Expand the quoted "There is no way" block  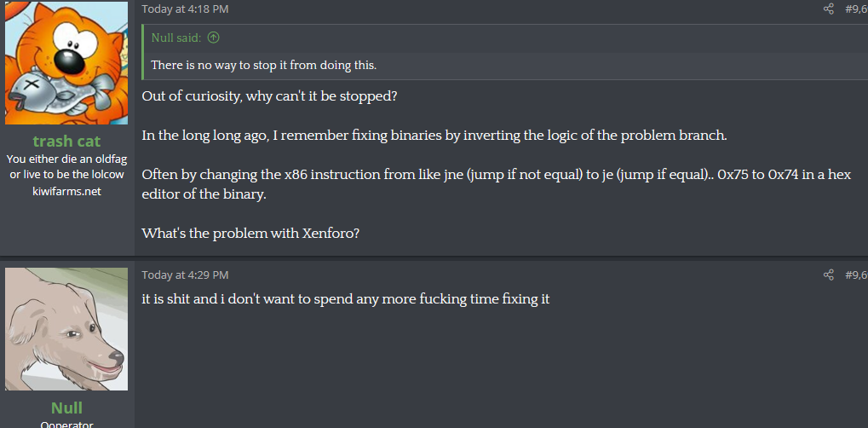click(263, 66)
